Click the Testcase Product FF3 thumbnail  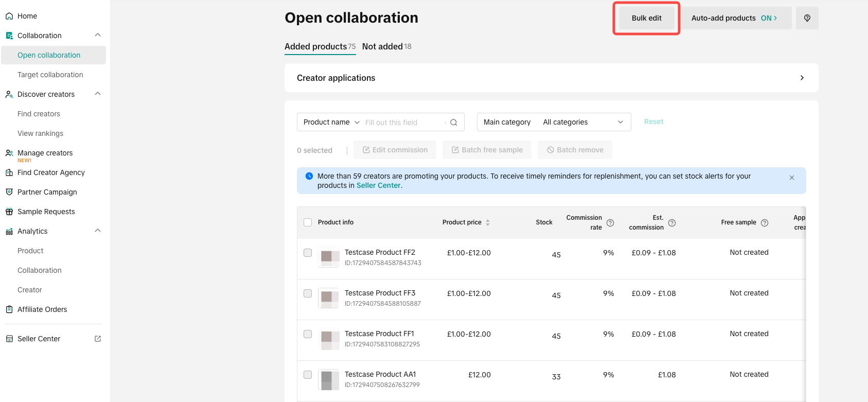[x=328, y=298]
